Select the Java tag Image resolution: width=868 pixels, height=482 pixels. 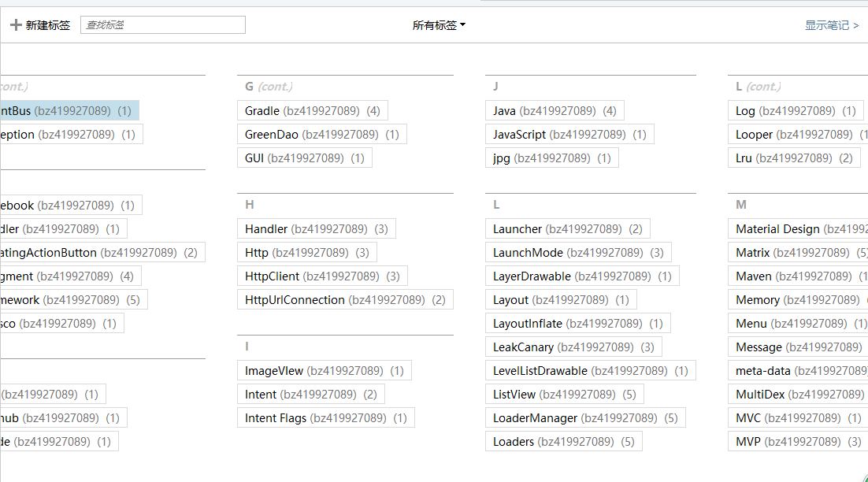555,111
